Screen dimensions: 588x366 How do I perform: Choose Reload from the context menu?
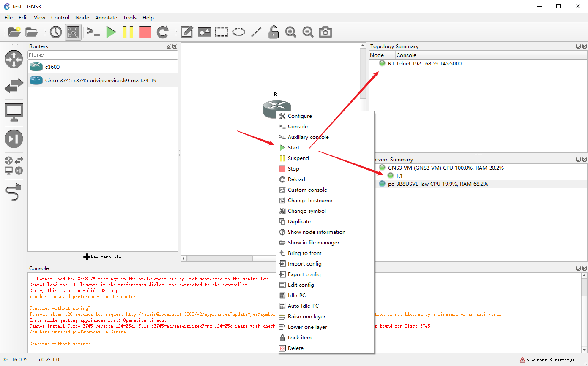point(325,179)
